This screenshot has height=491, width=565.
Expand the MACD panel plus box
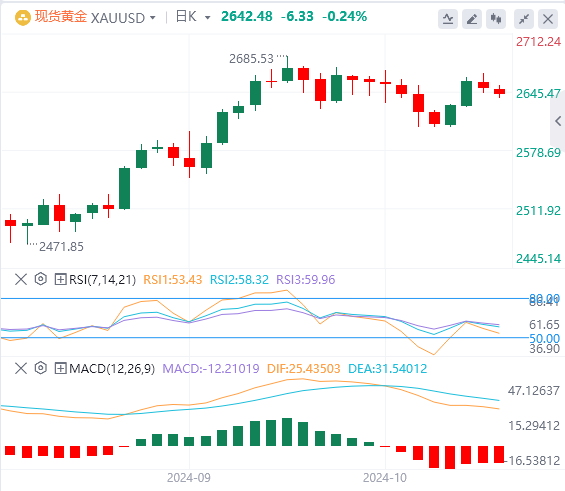(x=60, y=368)
